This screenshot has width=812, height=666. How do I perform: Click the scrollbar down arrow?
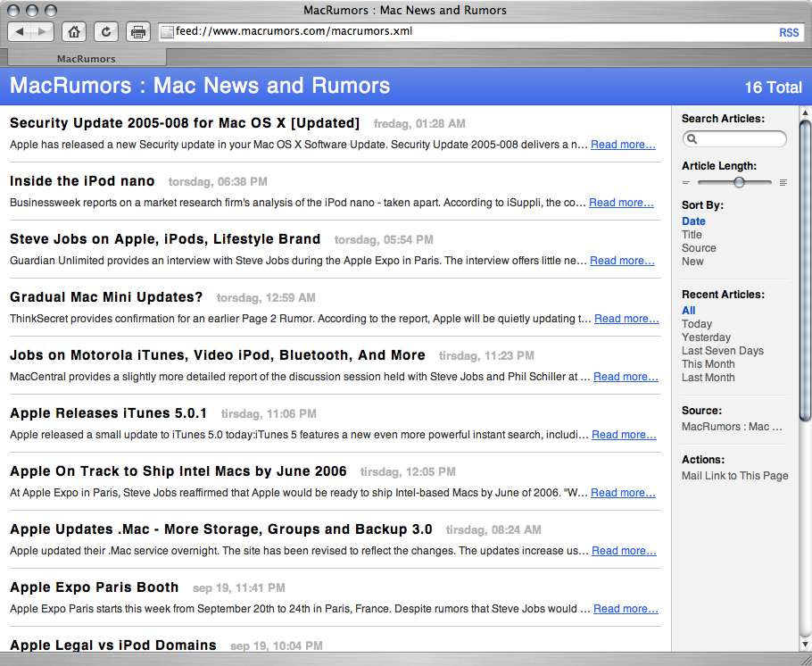(x=805, y=645)
